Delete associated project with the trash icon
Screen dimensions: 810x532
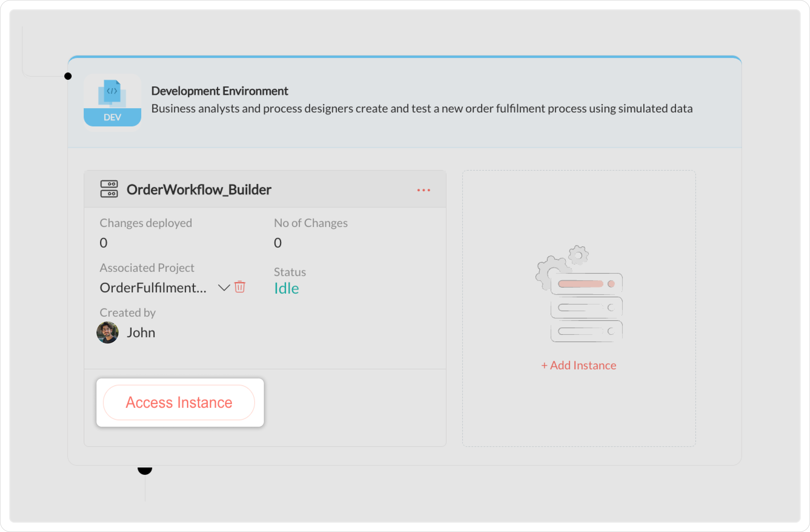coord(240,287)
